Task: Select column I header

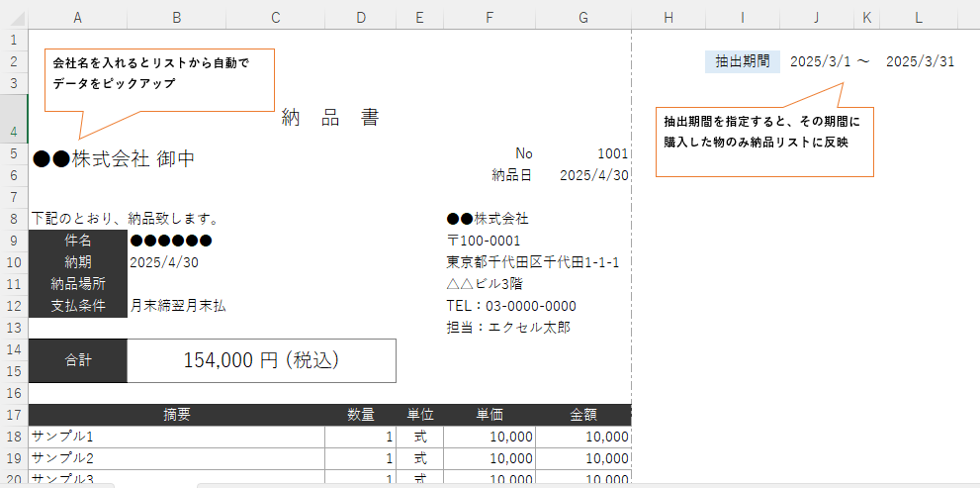Action: point(743,18)
